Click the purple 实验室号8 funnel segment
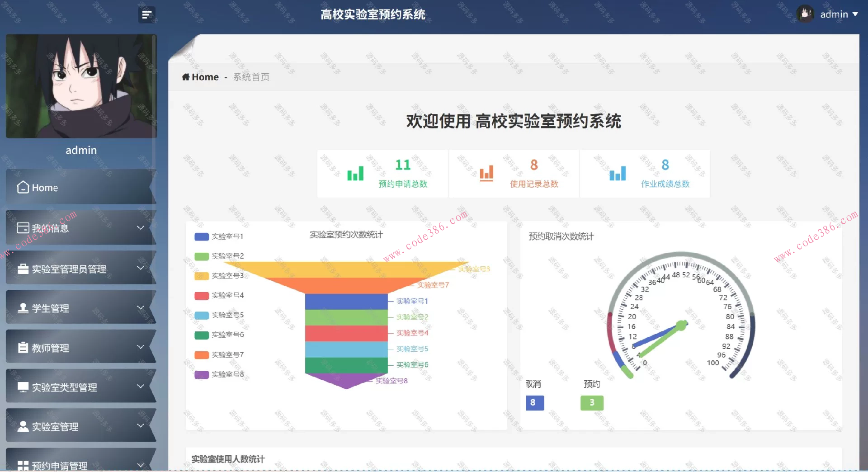The width and height of the screenshot is (868, 472). pyautogui.click(x=346, y=380)
